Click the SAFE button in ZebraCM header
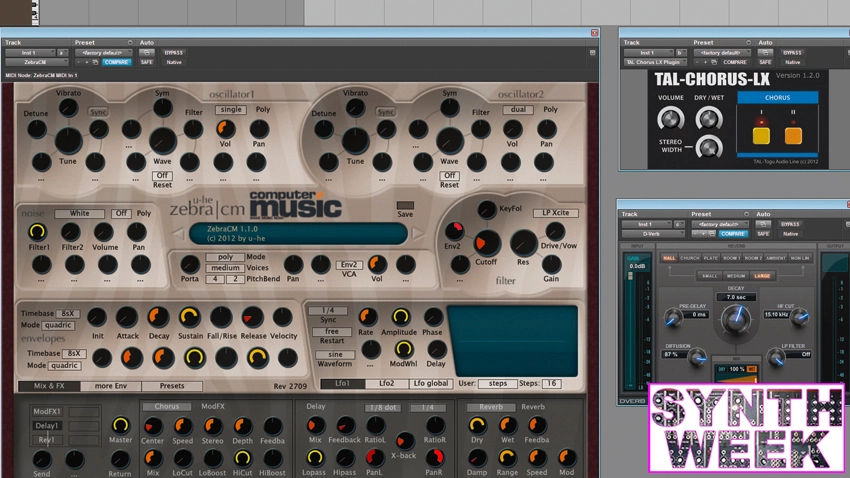The image size is (850, 478). [146, 62]
